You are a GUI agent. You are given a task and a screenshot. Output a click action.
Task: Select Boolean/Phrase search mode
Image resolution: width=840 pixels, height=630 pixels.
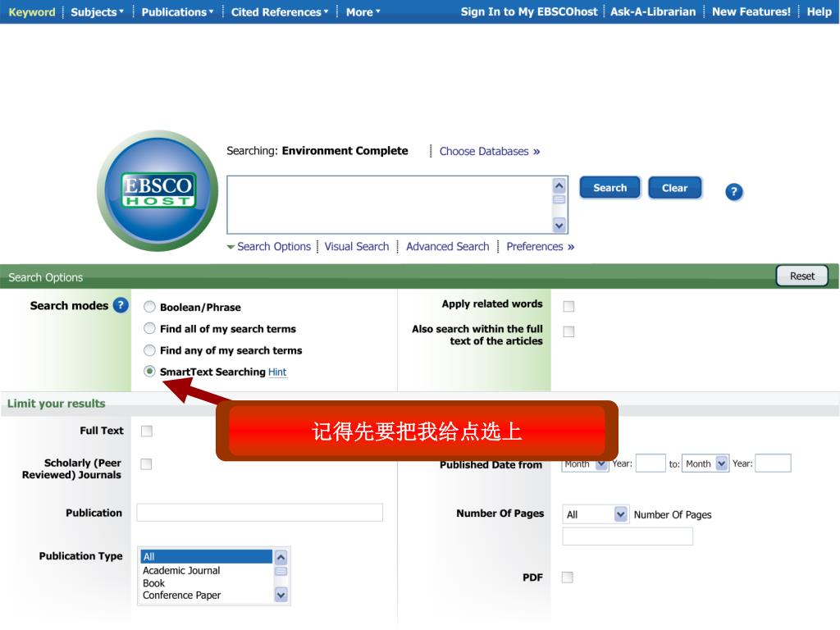(x=149, y=307)
